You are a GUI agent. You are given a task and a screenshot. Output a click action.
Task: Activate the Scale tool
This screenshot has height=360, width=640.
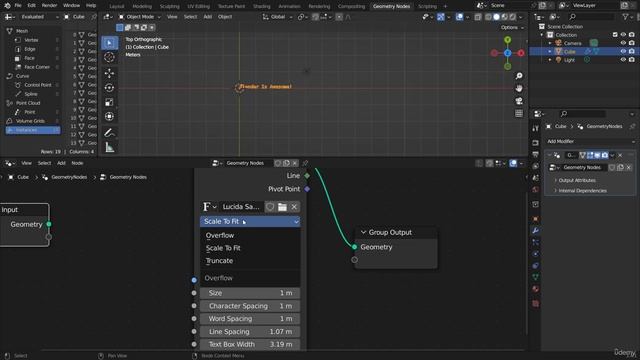click(109, 102)
